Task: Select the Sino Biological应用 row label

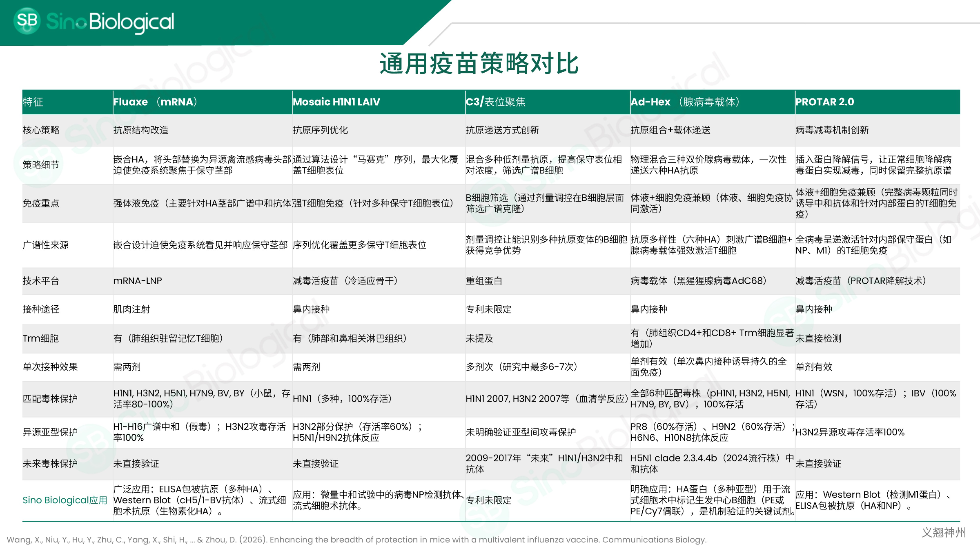Action: [x=65, y=500]
